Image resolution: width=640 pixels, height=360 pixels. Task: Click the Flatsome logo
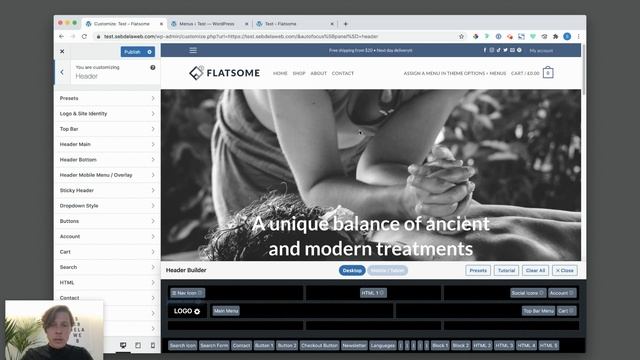[x=224, y=73]
